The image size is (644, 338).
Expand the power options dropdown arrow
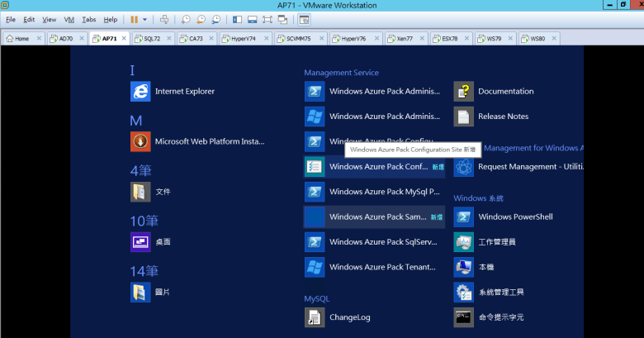[x=145, y=19]
